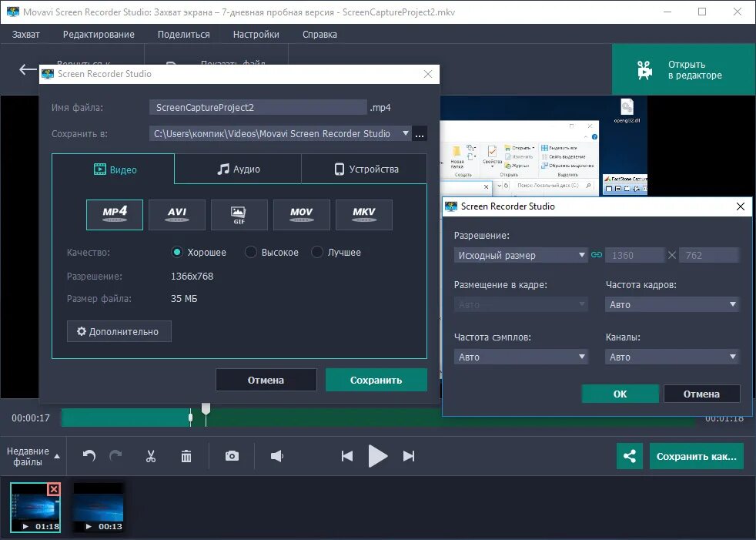Click the 1360 width field
756x540 pixels.
coord(634,255)
